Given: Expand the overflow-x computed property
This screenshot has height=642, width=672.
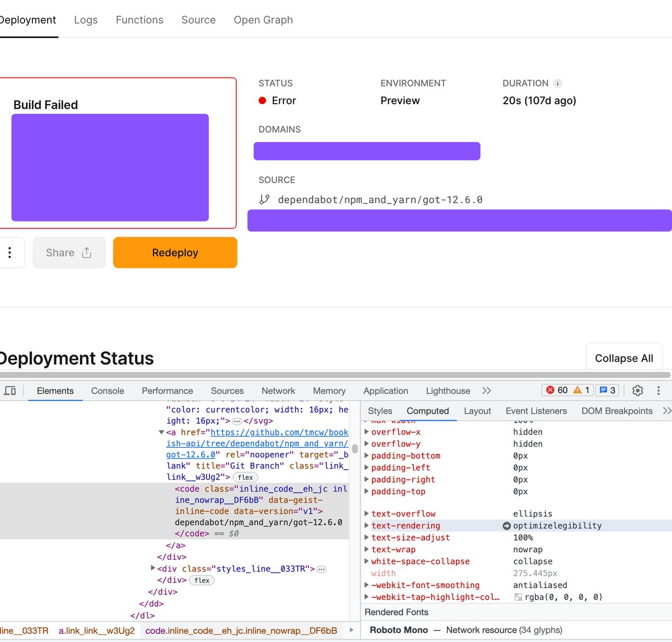Looking at the screenshot, I should click(x=367, y=432).
